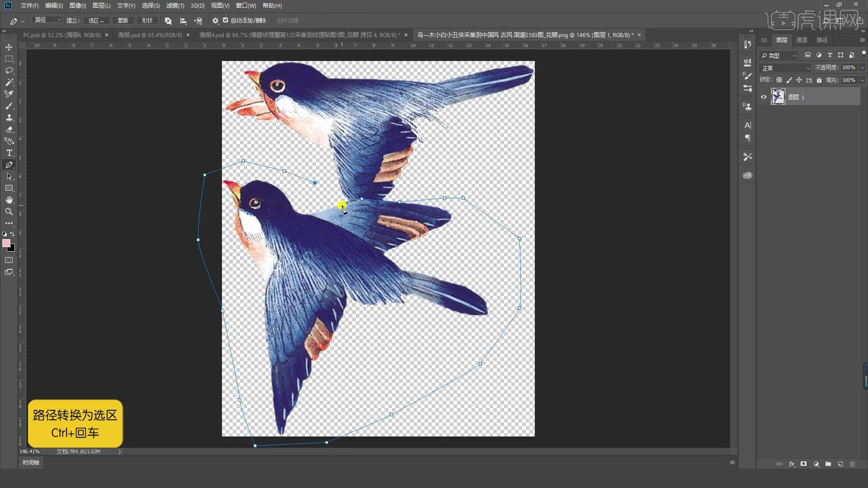Image resolution: width=868 pixels, height=488 pixels.
Task: Select the Pen tool in toolbox
Action: click(9, 164)
